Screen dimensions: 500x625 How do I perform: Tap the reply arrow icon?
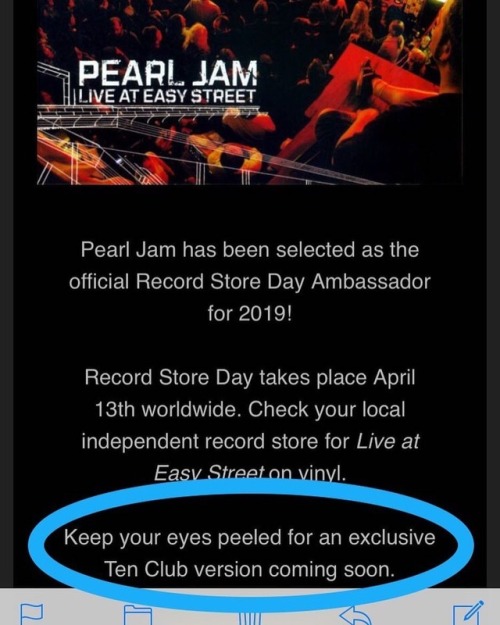[x=355, y=615]
